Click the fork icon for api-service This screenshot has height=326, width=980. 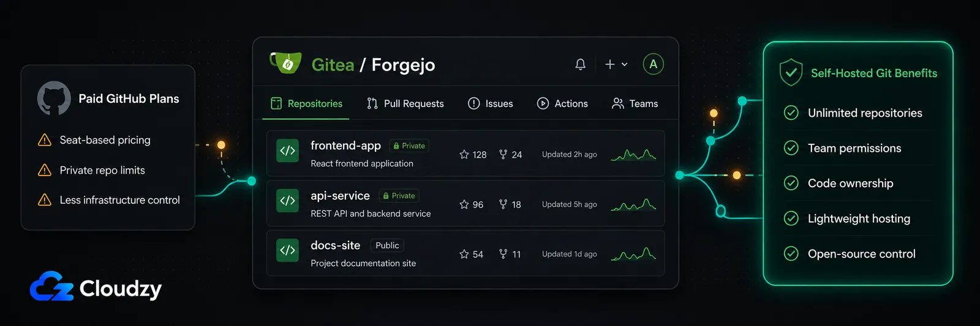click(x=503, y=204)
